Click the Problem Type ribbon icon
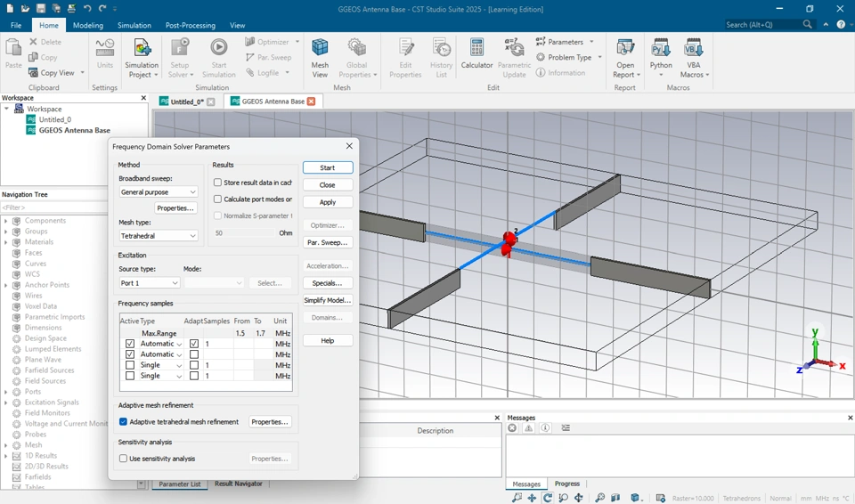 pyautogui.click(x=541, y=57)
